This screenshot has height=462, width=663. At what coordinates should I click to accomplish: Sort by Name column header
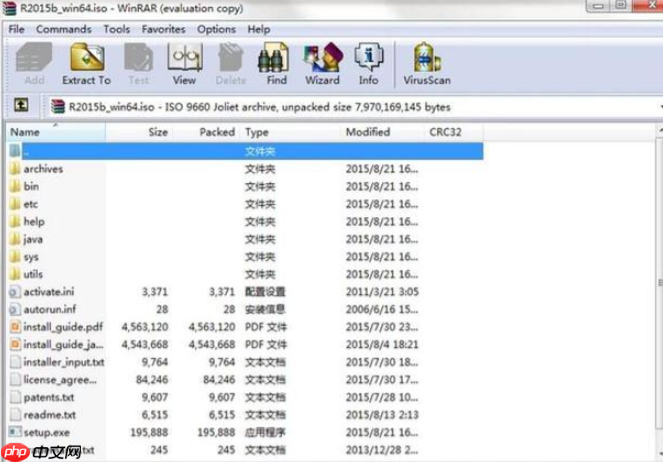coord(56,132)
